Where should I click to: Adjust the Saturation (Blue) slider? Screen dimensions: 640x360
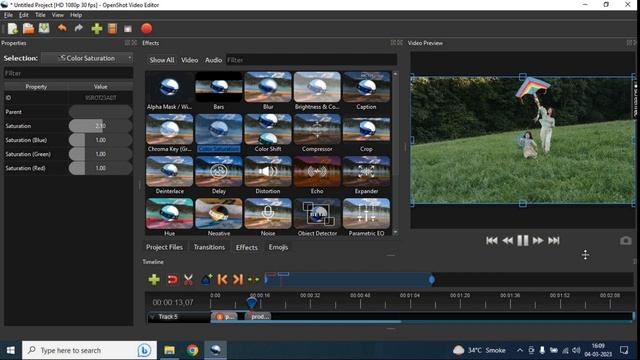click(100, 140)
